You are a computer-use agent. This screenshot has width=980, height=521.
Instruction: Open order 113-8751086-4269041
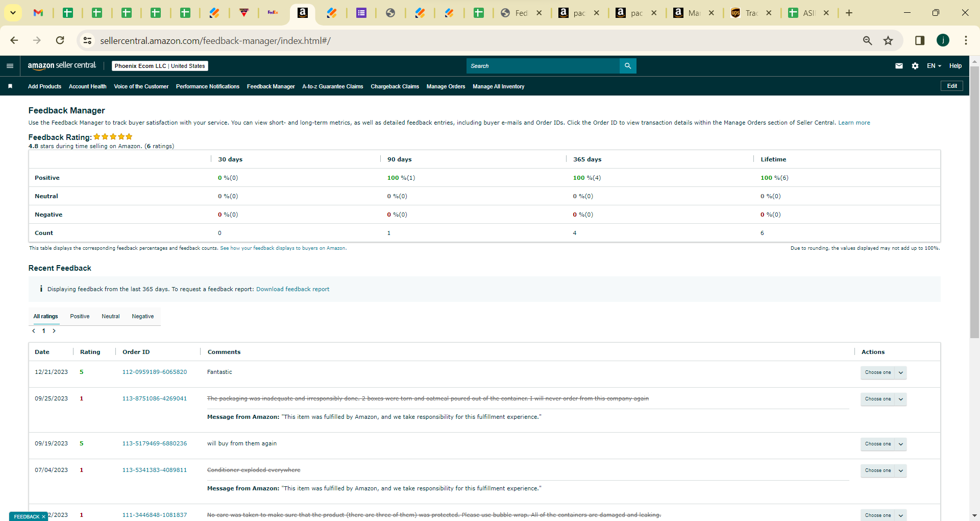point(155,398)
